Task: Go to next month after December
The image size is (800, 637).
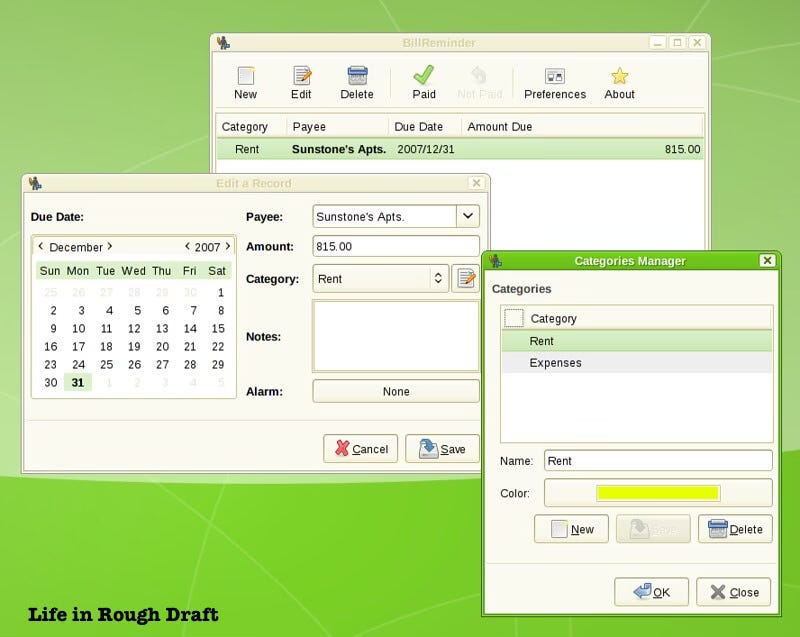Action: pyautogui.click(x=110, y=246)
